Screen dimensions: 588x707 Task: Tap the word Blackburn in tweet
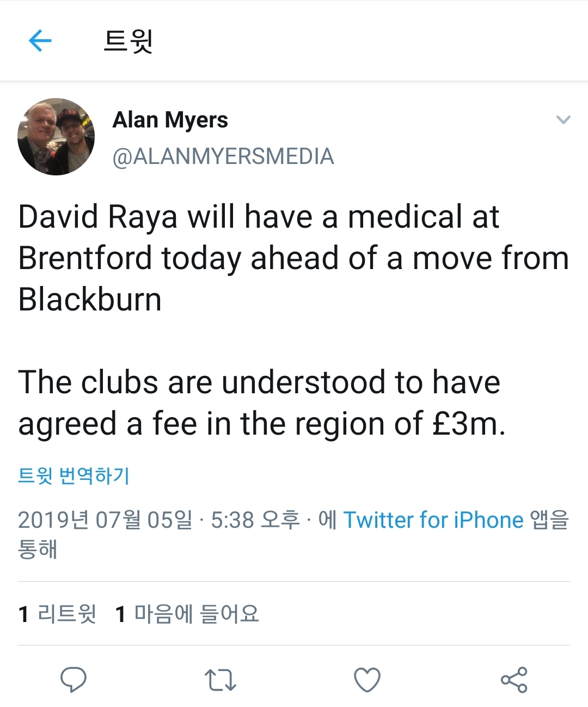click(90, 300)
